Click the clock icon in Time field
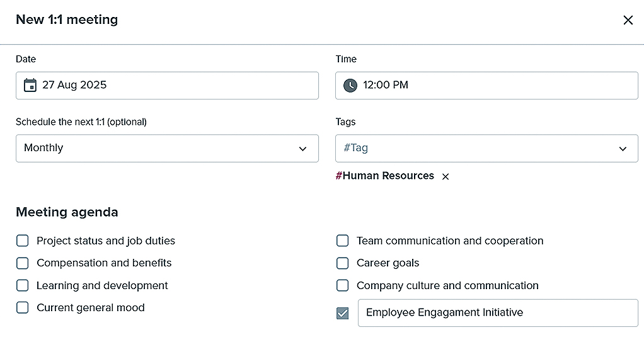This screenshot has width=644, height=342. click(350, 85)
